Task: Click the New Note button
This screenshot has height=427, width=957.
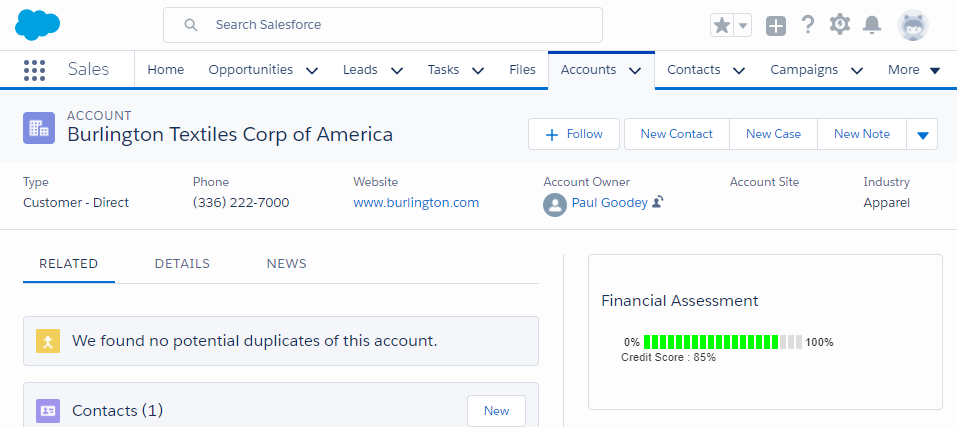Action: coord(862,134)
